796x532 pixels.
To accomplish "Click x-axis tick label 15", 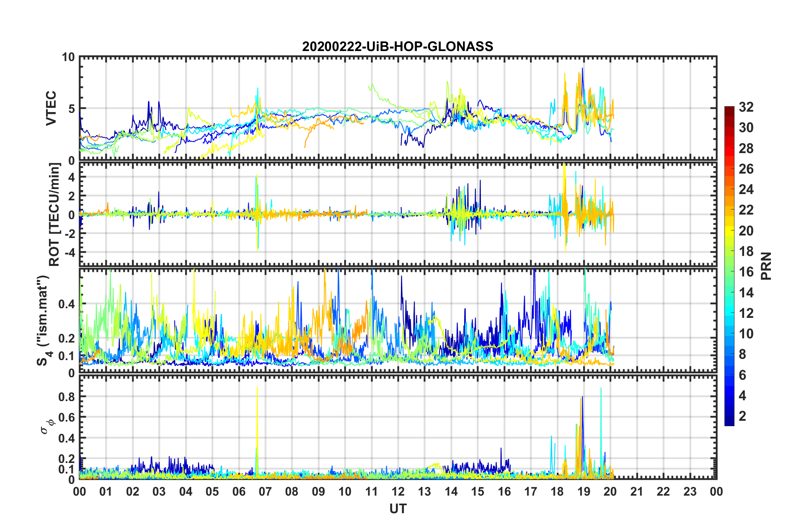I will pos(478,491).
